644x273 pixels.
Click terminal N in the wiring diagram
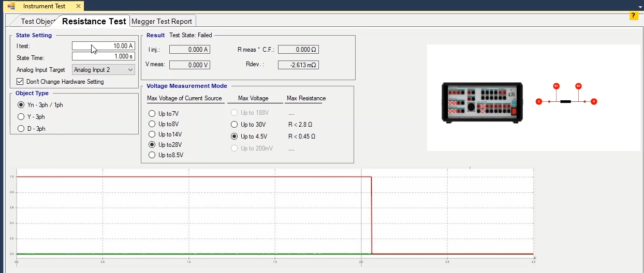point(594,101)
